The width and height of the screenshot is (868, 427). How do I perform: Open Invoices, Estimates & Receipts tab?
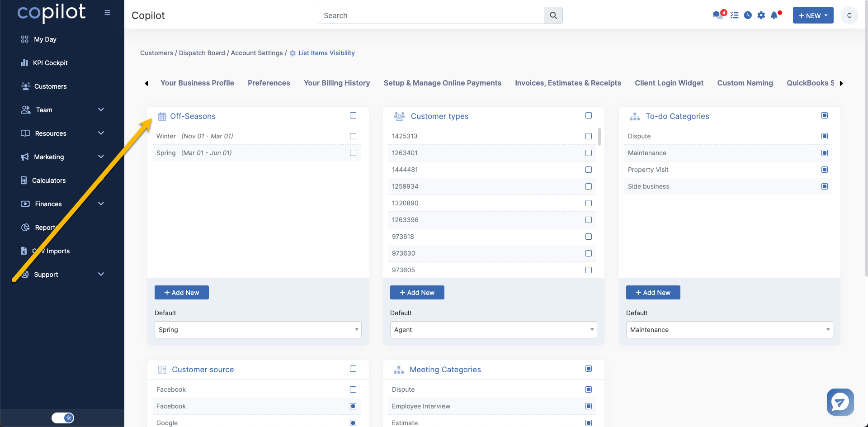568,83
